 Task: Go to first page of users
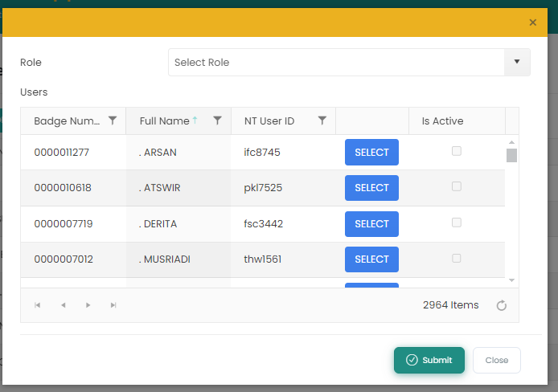(38, 305)
